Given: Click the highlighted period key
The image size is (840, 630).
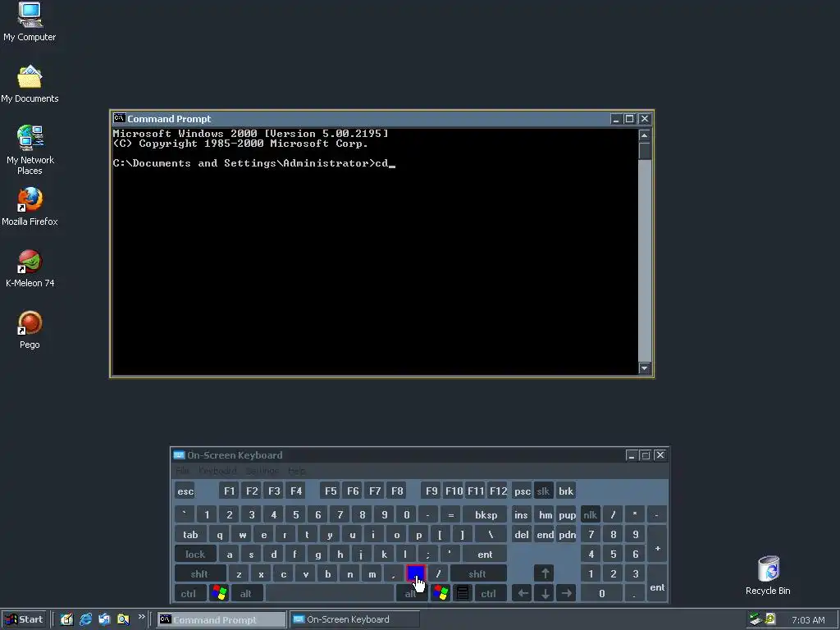Looking at the screenshot, I should coord(416,573).
